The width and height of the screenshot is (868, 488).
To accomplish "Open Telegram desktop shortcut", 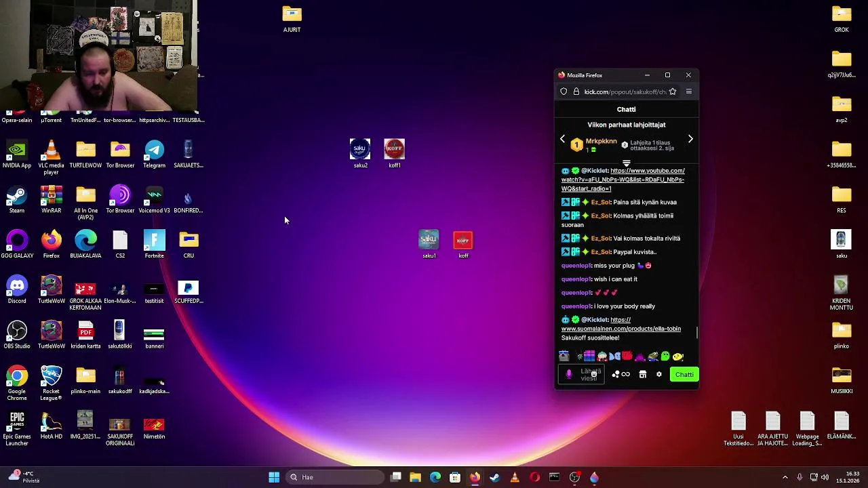I will [x=154, y=154].
